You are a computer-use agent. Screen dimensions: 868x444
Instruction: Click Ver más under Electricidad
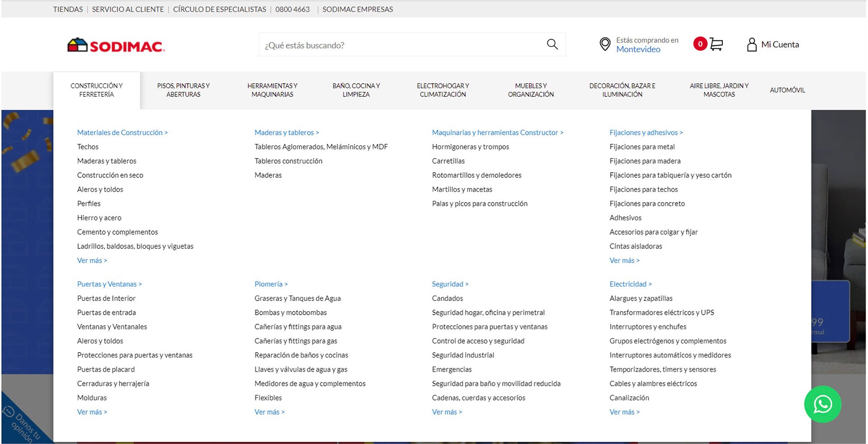[624, 412]
